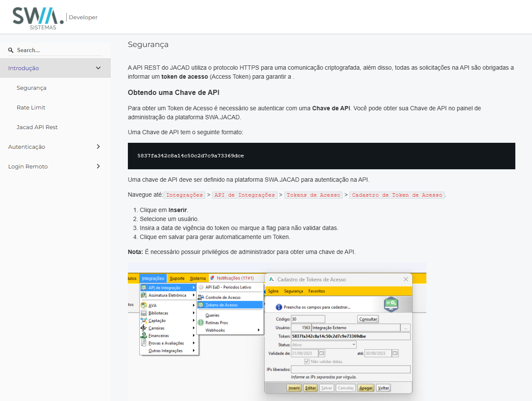
Task: Click the Validade de date field
Action: click(304, 354)
